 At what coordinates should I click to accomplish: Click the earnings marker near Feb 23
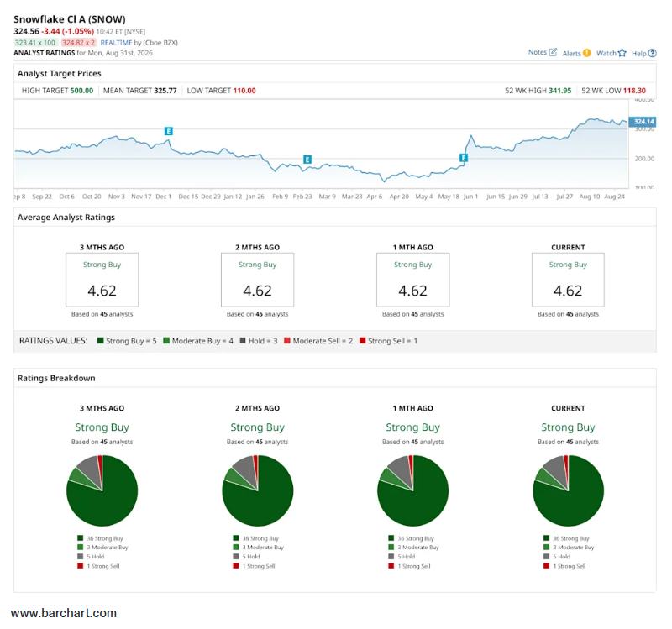[x=307, y=160]
